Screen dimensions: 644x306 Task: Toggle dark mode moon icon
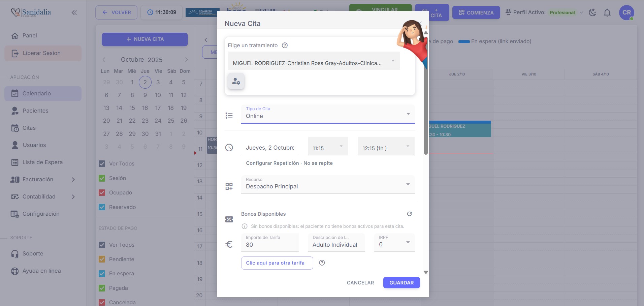(x=592, y=13)
